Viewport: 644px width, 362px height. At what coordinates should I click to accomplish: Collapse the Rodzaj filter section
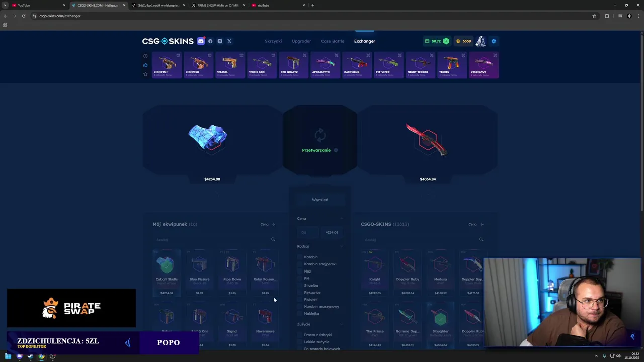point(342,246)
